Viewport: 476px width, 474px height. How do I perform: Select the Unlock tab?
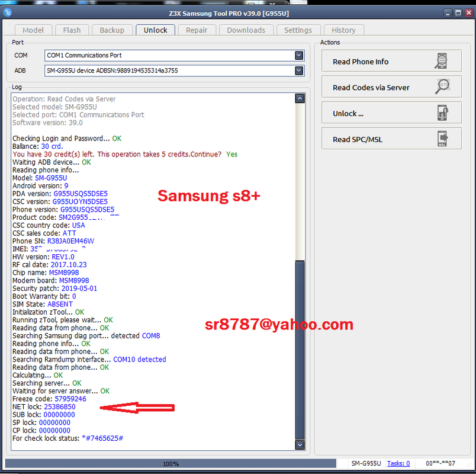(156, 30)
